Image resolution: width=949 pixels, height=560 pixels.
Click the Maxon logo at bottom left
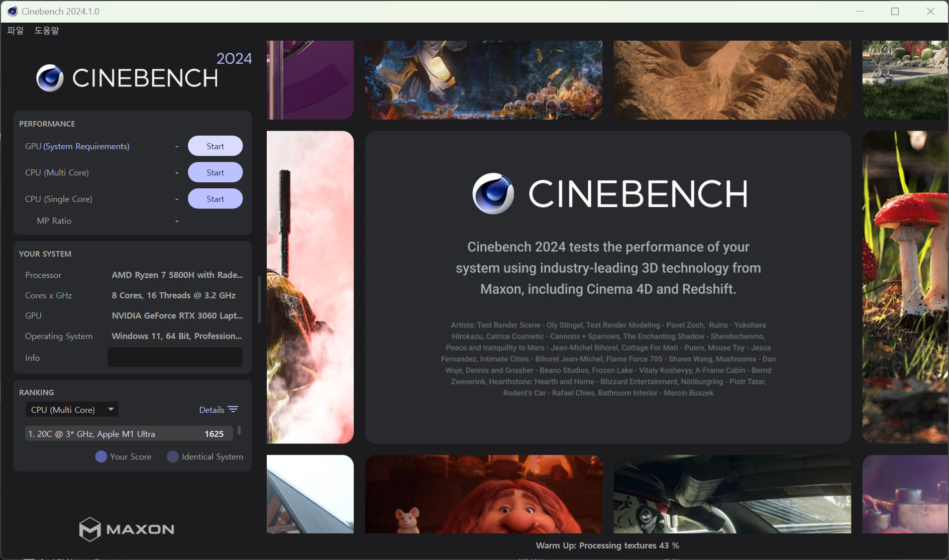[127, 529]
